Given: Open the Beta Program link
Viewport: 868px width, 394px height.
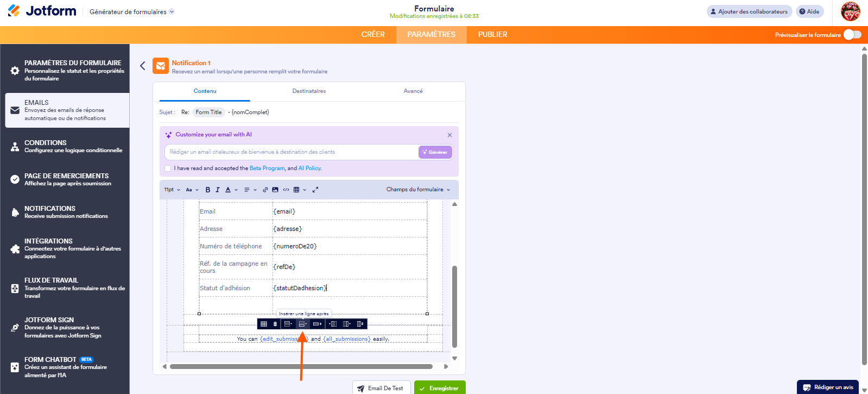Looking at the screenshot, I should tap(267, 168).
